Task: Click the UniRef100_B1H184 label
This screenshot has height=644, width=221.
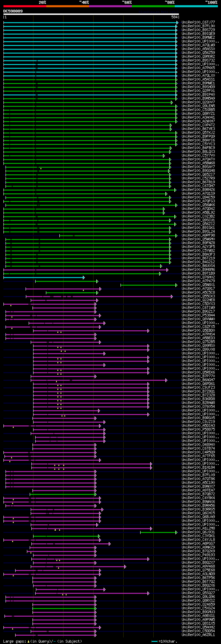Action: click(198, 468)
